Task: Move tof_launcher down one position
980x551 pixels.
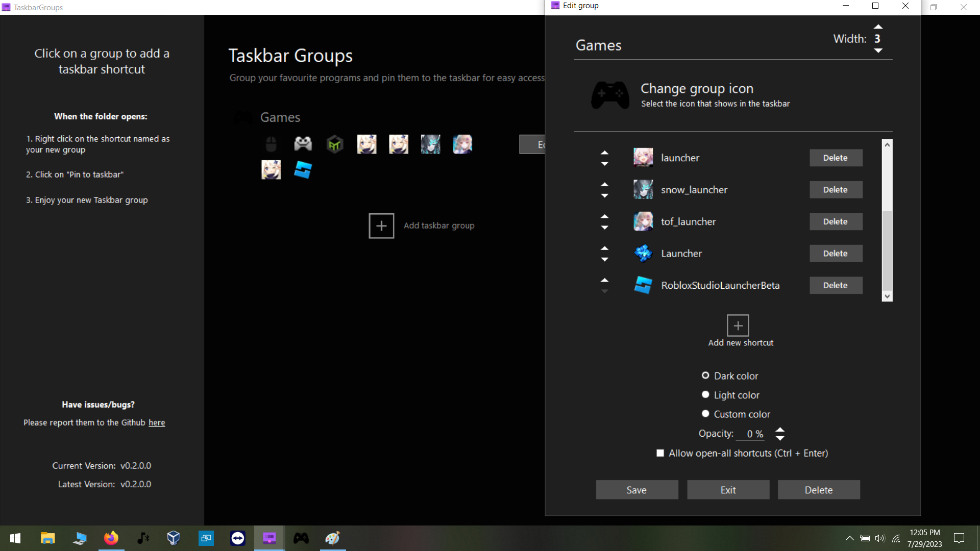Action: coord(605,228)
